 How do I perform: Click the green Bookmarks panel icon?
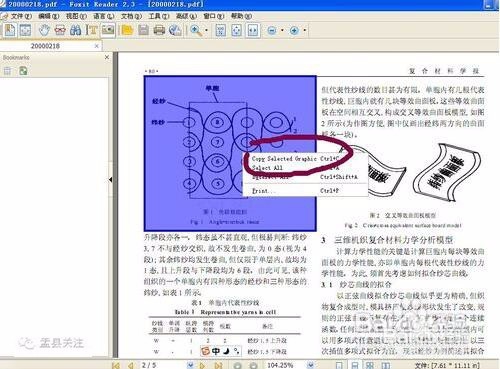pos(23,71)
